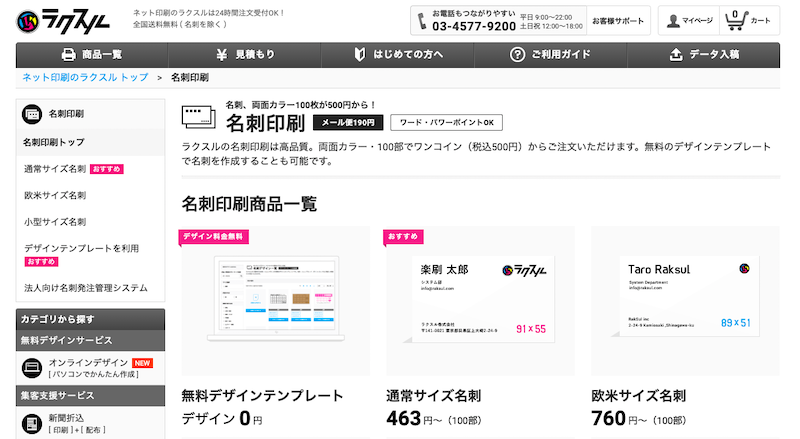Open the 見積もり menu

click(244, 55)
